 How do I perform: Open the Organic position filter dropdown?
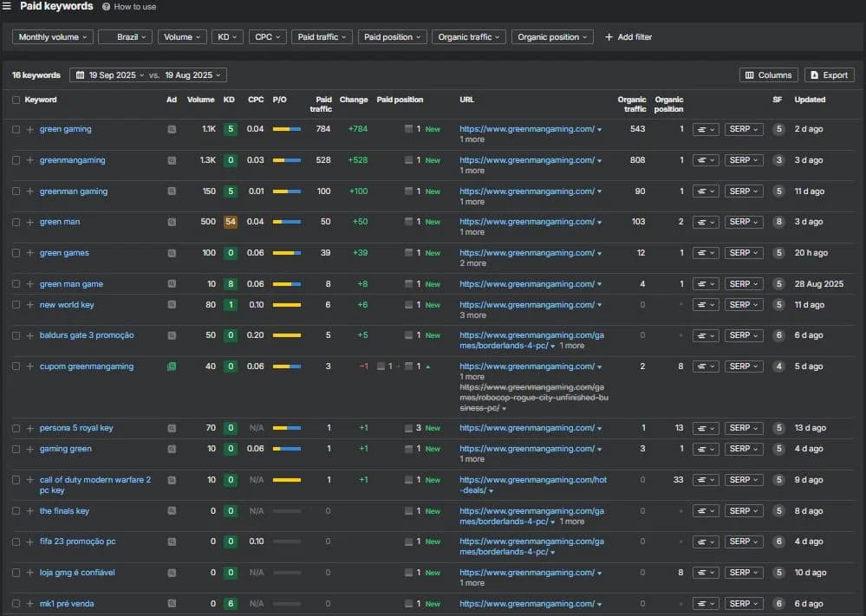coord(552,37)
